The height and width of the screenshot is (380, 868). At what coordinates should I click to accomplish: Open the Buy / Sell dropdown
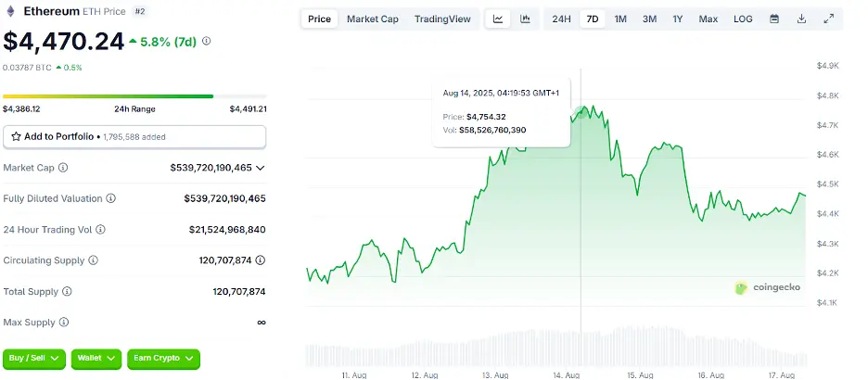(x=34, y=357)
